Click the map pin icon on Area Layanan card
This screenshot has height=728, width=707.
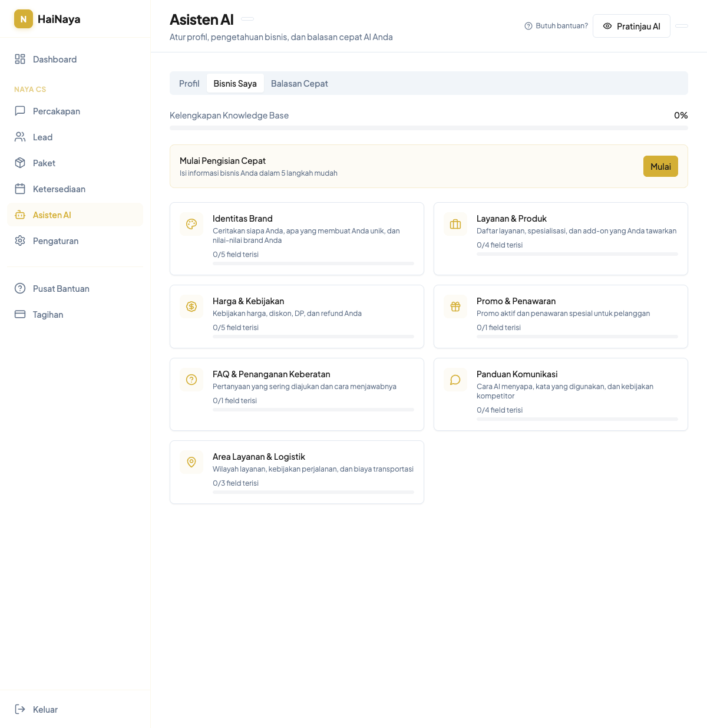click(x=191, y=462)
